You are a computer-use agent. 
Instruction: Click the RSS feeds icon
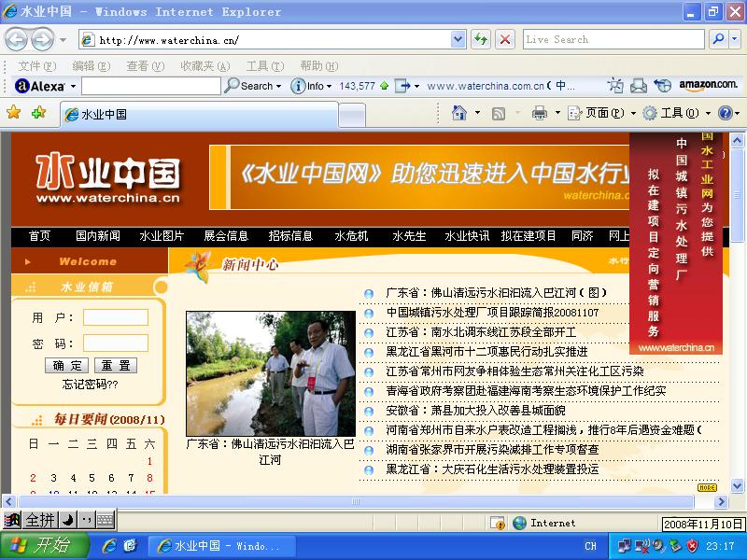[x=499, y=113]
